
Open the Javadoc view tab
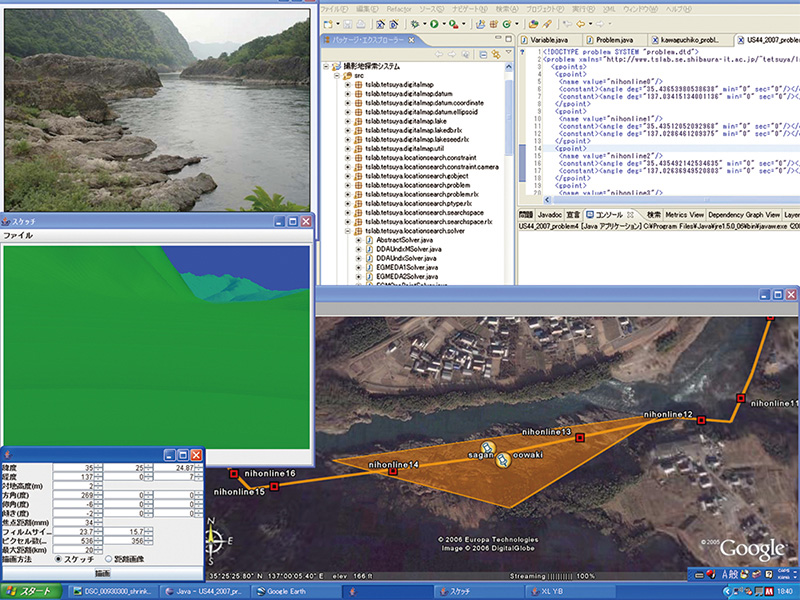click(550, 214)
